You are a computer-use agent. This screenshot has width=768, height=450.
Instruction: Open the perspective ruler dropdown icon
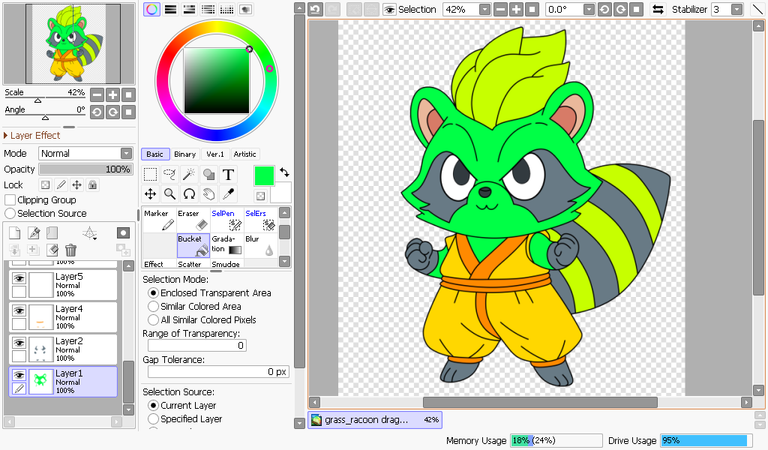coord(90,234)
